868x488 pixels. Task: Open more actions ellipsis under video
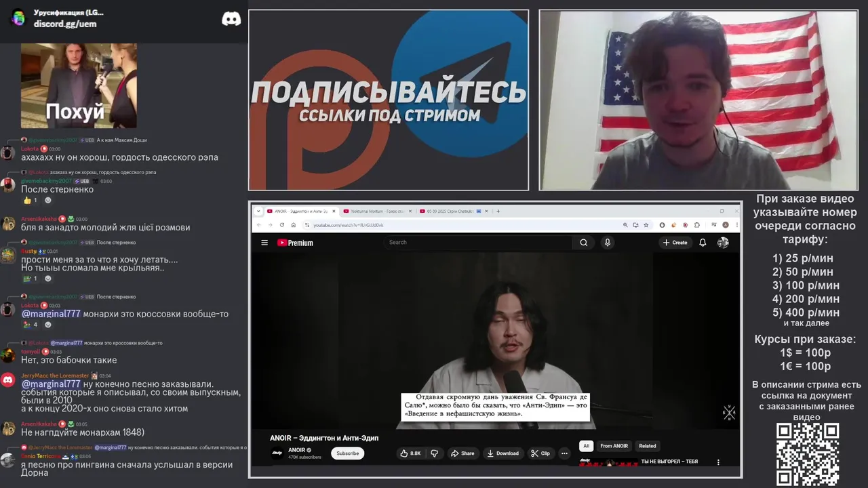coord(564,453)
